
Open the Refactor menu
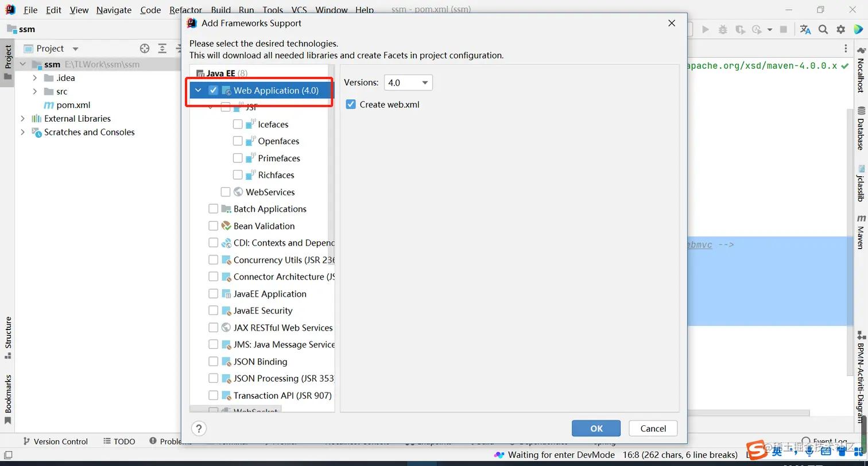point(186,10)
